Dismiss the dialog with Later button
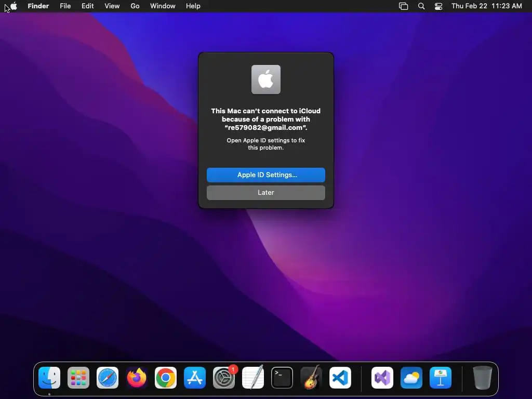Viewport: 532px width, 399px height. pos(265,193)
